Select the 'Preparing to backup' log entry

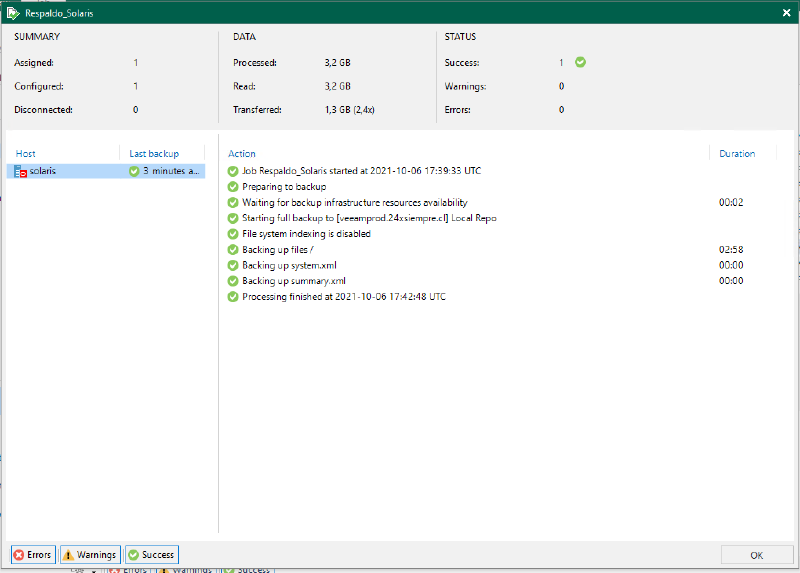tap(284, 187)
